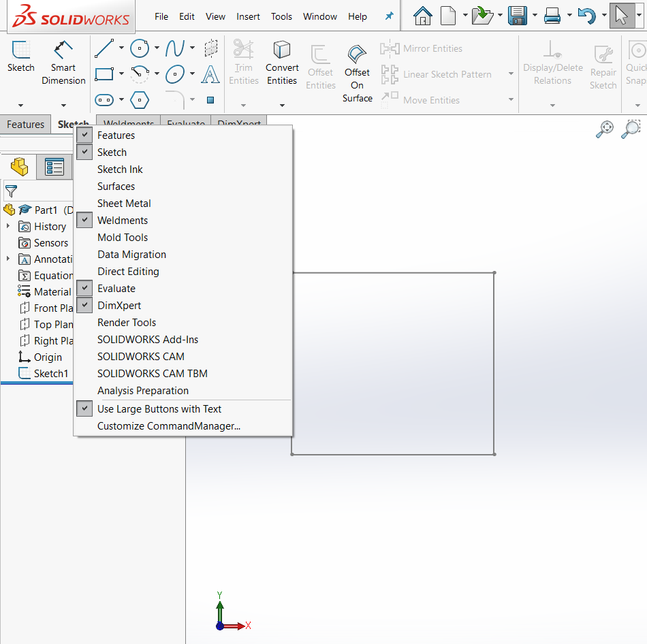
Task: Create a New document
Action: (448, 16)
